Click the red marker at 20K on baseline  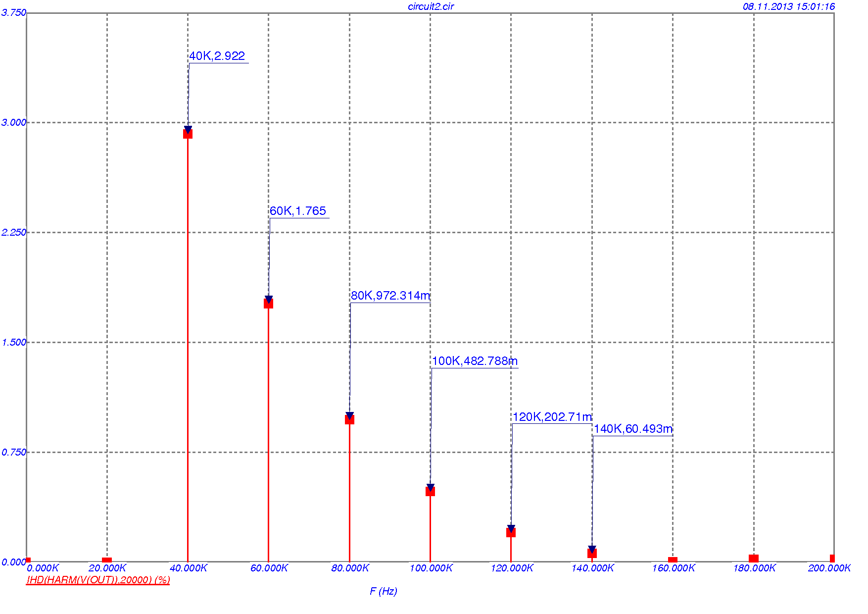coord(107,560)
